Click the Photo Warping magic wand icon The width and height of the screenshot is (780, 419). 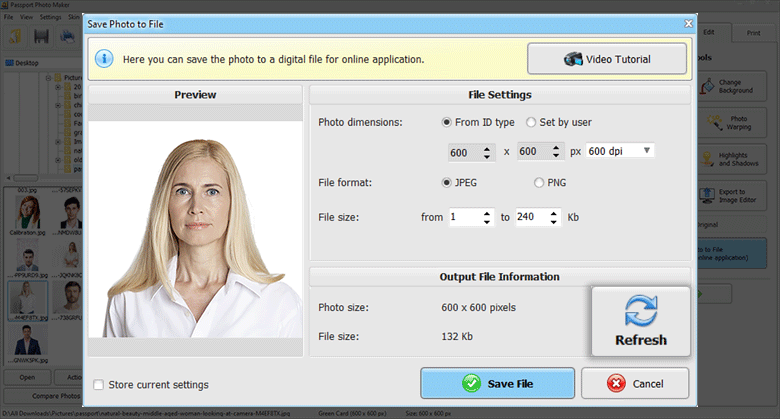tap(715, 122)
